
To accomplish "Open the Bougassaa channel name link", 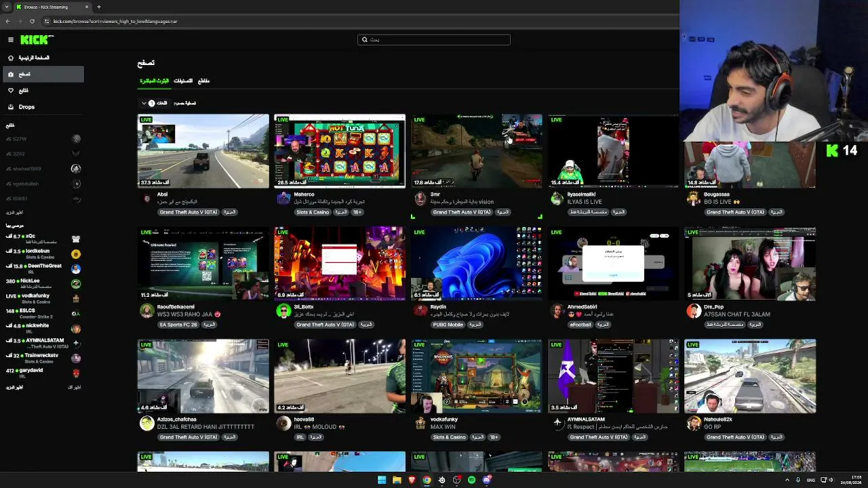I will tap(717, 195).
